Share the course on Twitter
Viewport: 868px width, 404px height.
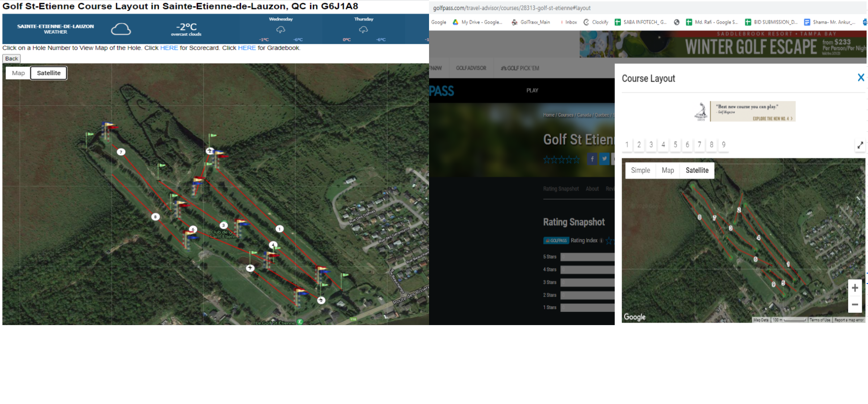pos(604,159)
